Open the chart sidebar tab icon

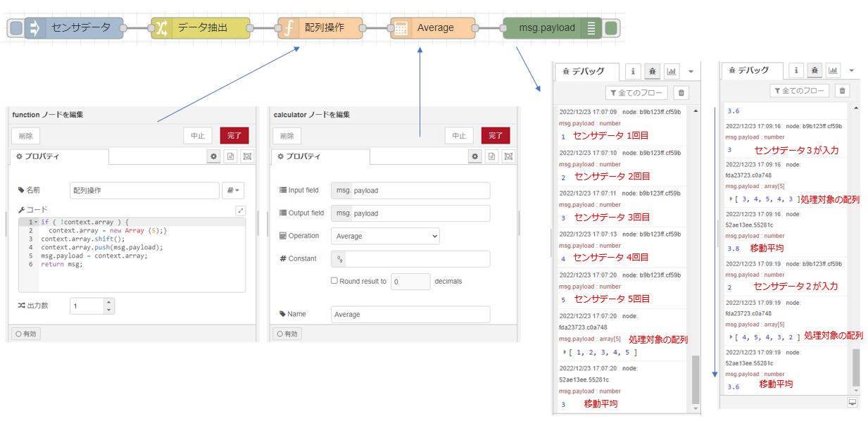click(x=672, y=71)
